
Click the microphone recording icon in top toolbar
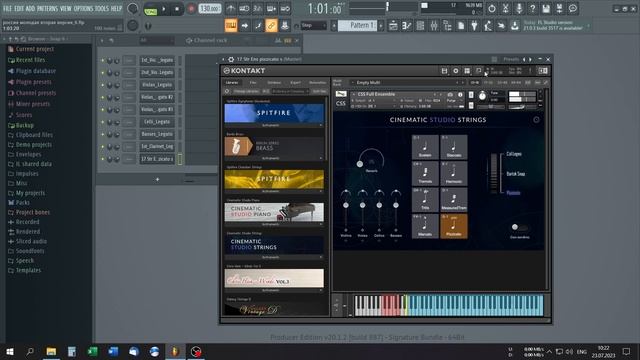pos(519,8)
